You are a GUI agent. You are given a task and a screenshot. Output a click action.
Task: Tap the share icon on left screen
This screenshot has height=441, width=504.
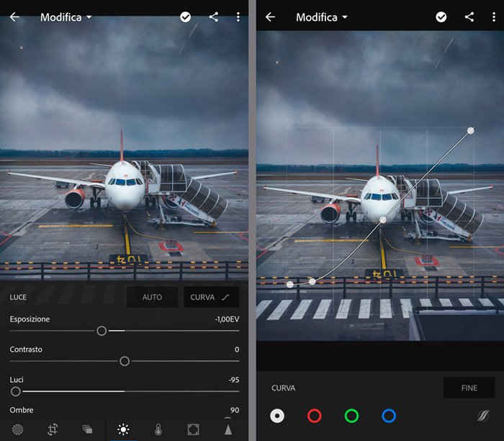click(214, 17)
